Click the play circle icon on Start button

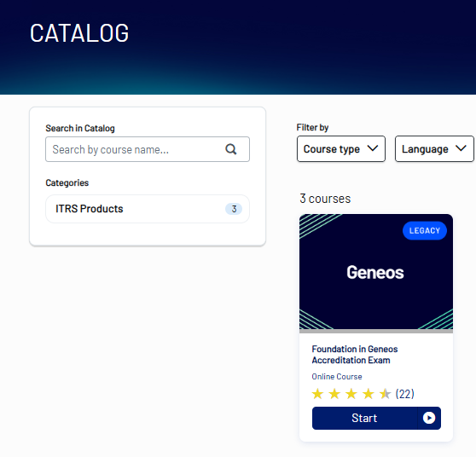click(429, 418)
